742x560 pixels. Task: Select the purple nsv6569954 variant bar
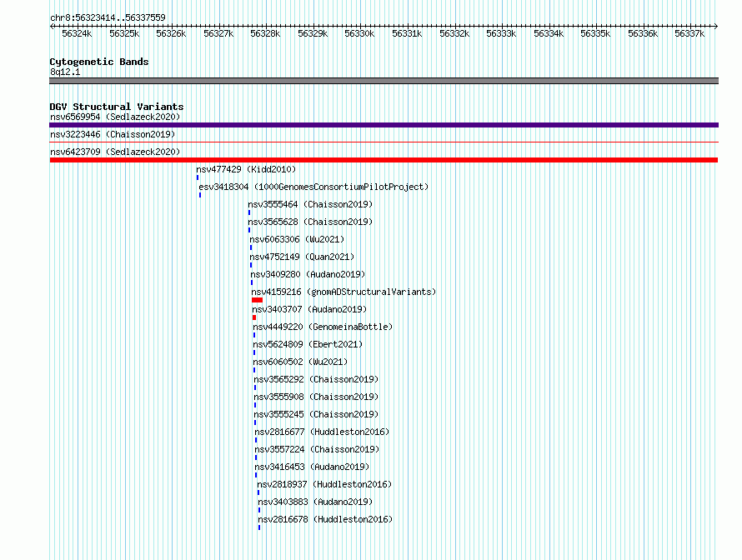pyautogui.click(x=384, y=125)
